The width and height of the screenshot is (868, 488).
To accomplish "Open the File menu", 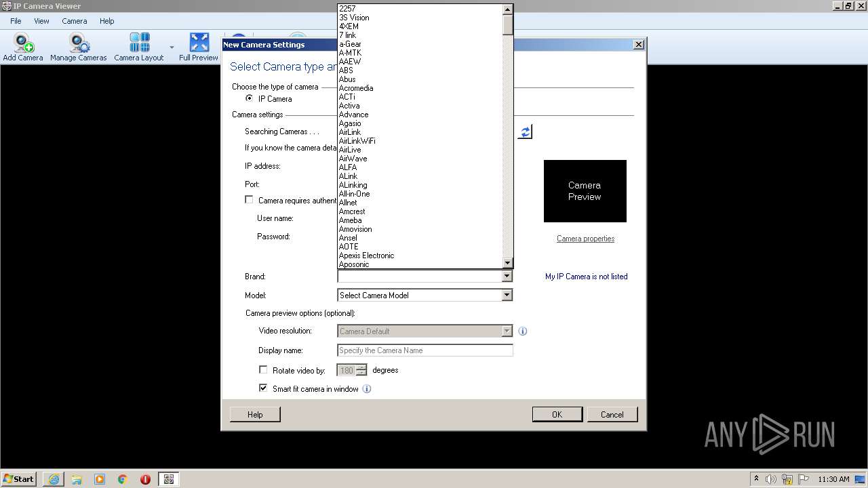I will click(x=16, y=21).
